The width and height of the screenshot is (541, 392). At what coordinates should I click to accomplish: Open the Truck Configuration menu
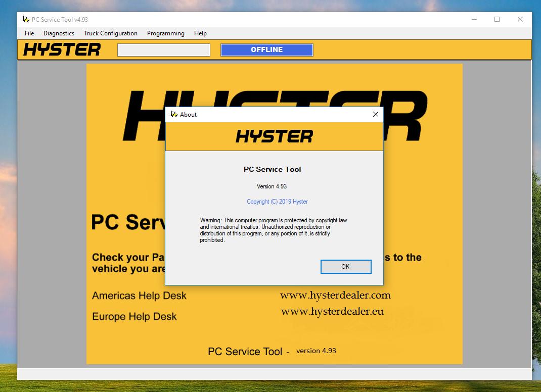click(110, 33)
